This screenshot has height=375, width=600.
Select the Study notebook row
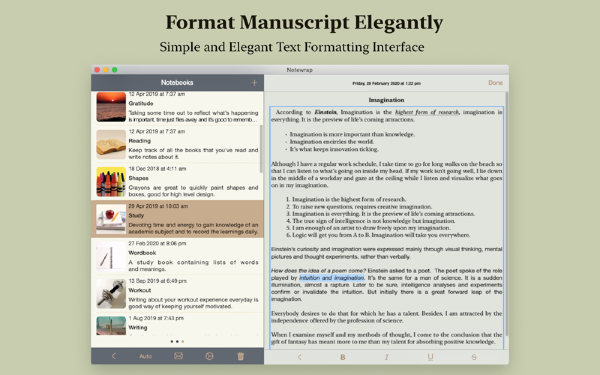177,219
